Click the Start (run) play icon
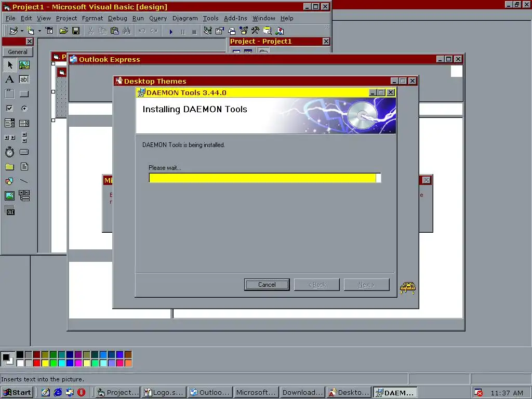Viewport: 532px width, 399px height. [x=171, y=32]
